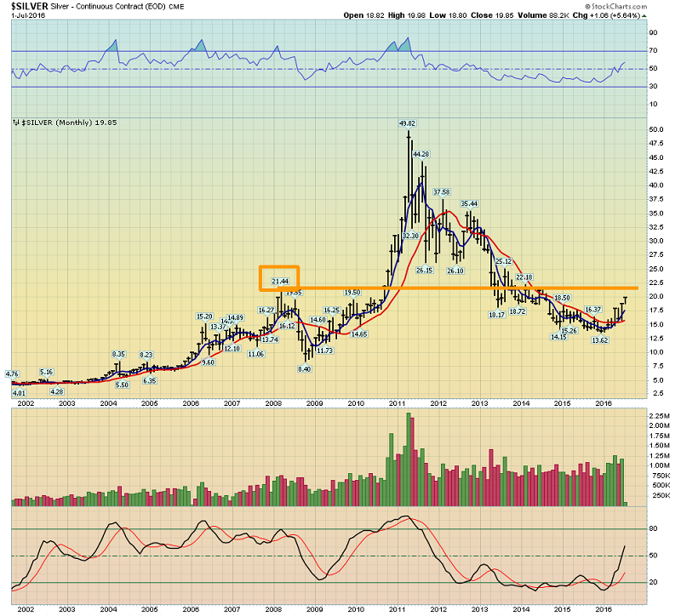
Task: Click the CME exchange label in the header
Action: pos(177,7)
